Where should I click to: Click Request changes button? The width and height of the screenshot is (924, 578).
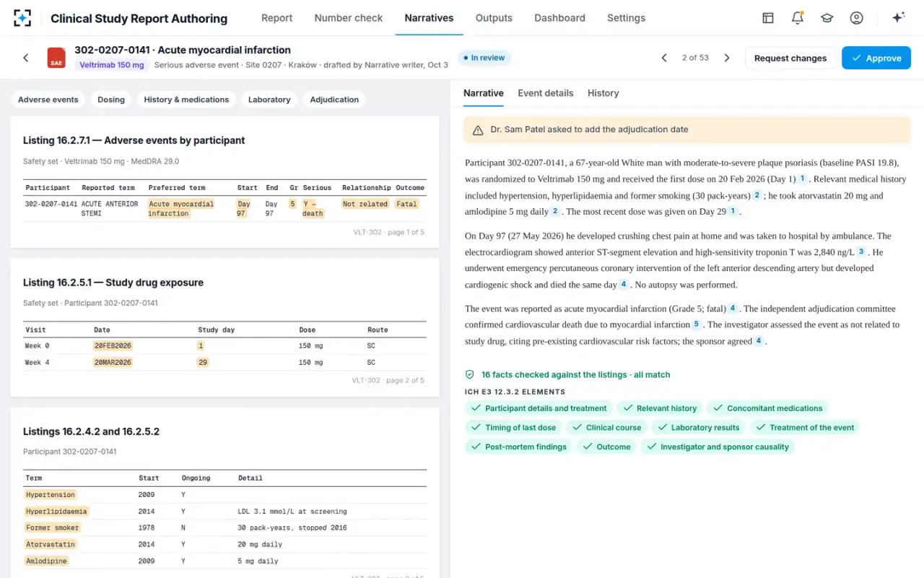tap(790, 59)
